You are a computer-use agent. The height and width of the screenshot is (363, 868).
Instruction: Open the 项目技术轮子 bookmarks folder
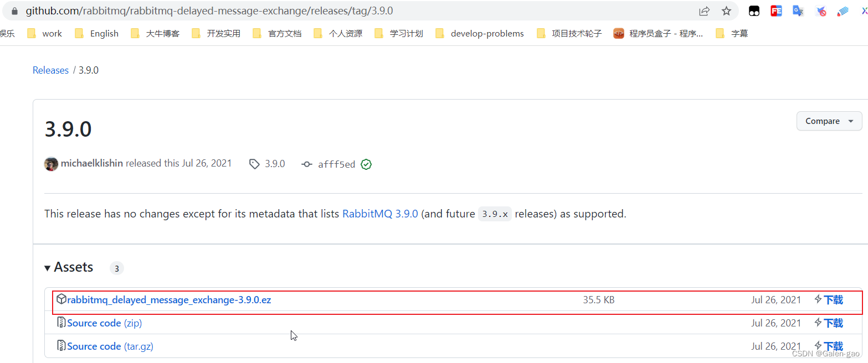click(x=569, y=34)
